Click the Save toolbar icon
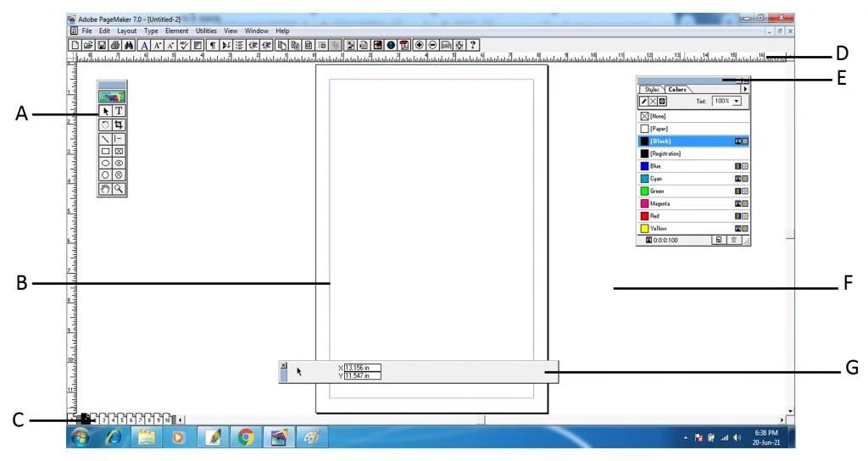 point(102,46)
